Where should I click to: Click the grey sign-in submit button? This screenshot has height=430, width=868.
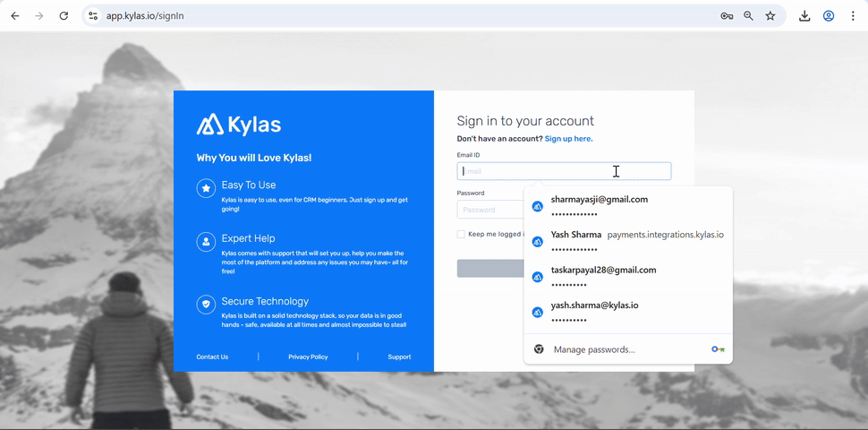point(489,268)
